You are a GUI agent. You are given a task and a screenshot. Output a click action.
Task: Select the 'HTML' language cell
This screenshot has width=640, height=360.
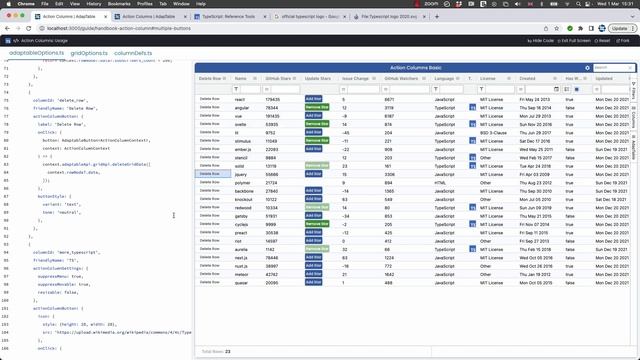click(440, 183)
